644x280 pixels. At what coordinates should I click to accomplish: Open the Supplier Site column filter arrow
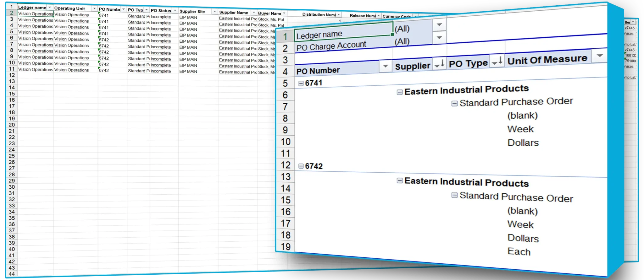(x=214, y=12)
